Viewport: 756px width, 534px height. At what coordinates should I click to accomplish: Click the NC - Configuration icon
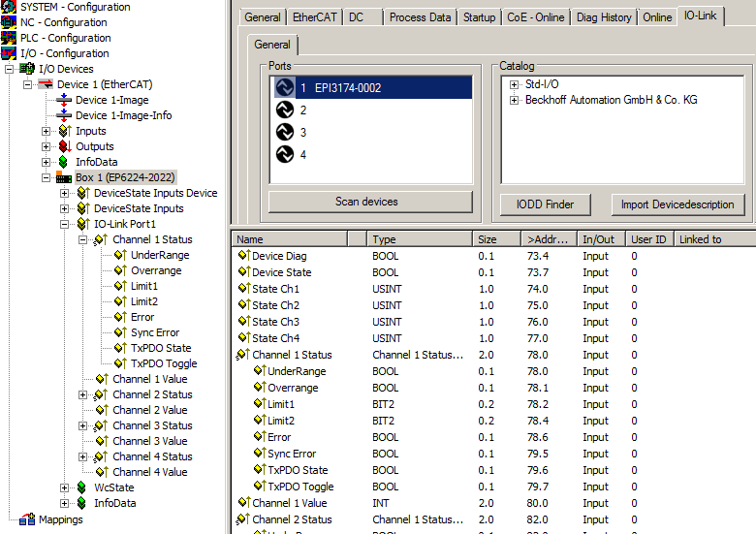[x=8, y=22]
